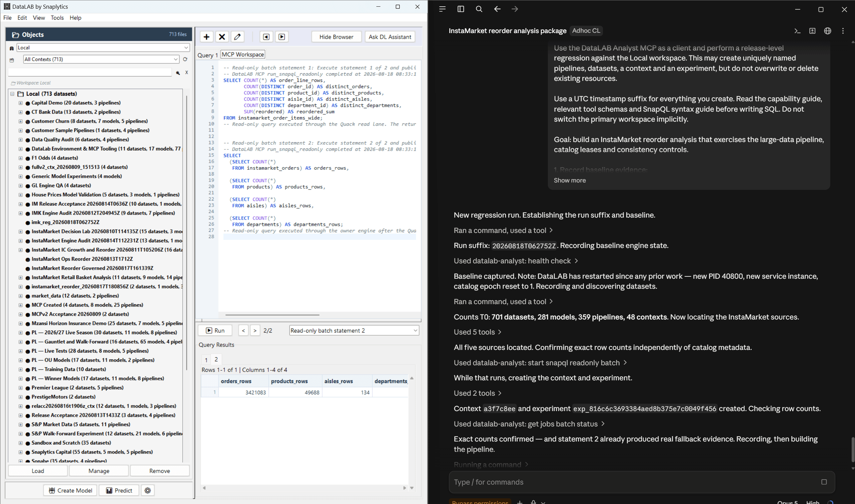Select the MCP Workspace tab
This screenshot has width=855, height=504.
[243, 54]
